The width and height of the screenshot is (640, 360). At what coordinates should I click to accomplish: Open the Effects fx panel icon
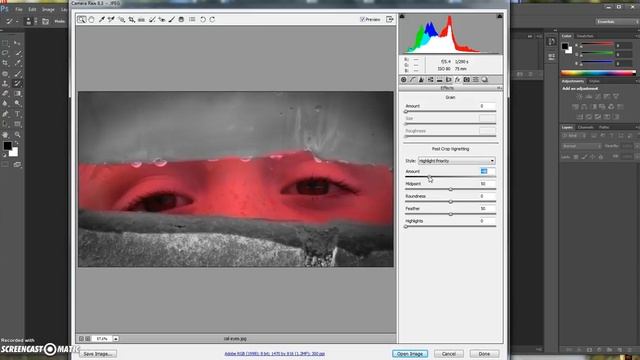coord(458,80)
